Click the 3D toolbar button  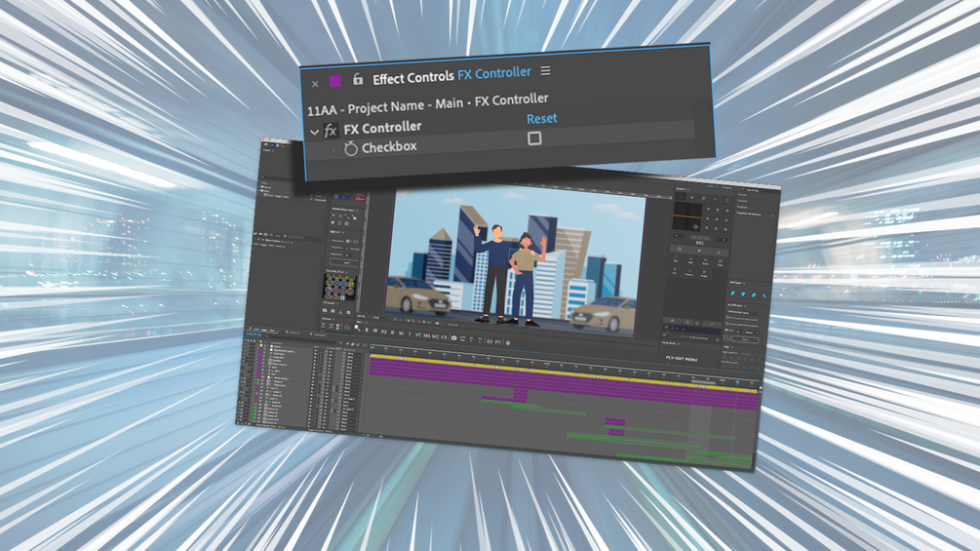point(490,341)
